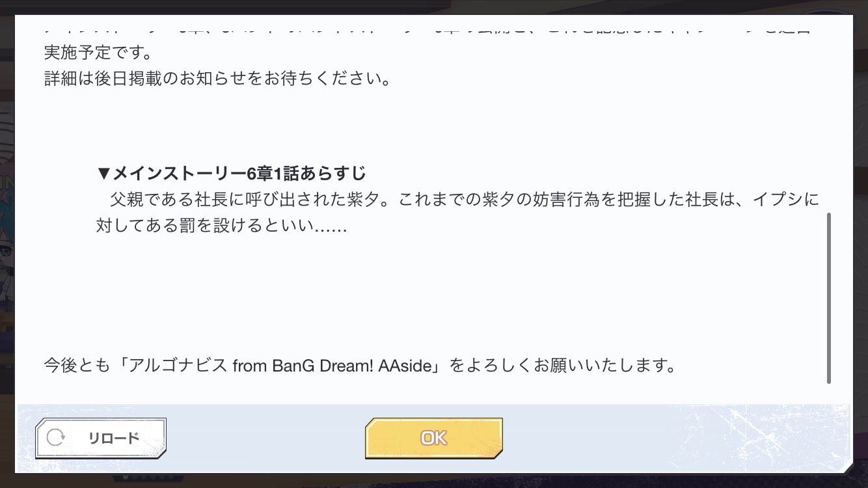Viewport: 868px width, 488px height.
Task: Click the vertical scrollbar thumb
Action: (x=828, y=298)
